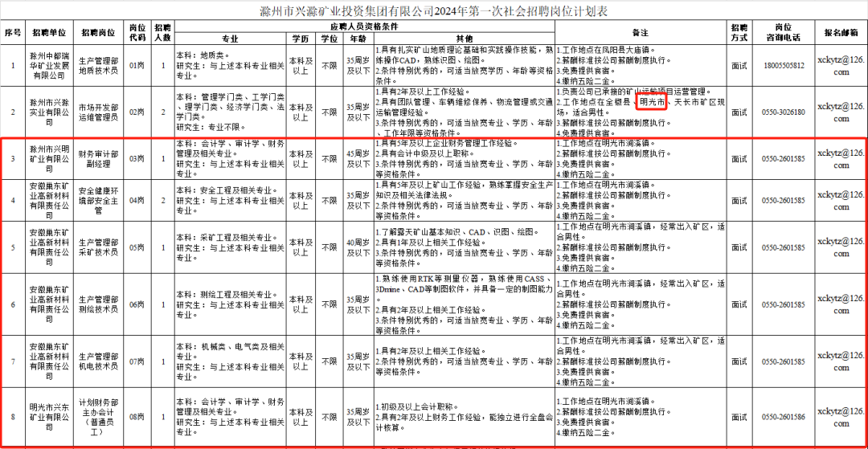This screenshot has width=868, height=449.
Task: Click the '学历' sub-header
Action: click(x=301, y=39)
